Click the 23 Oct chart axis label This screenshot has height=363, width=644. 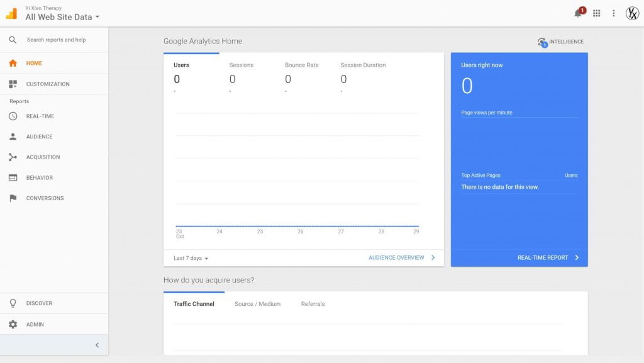tap(180, 234)
